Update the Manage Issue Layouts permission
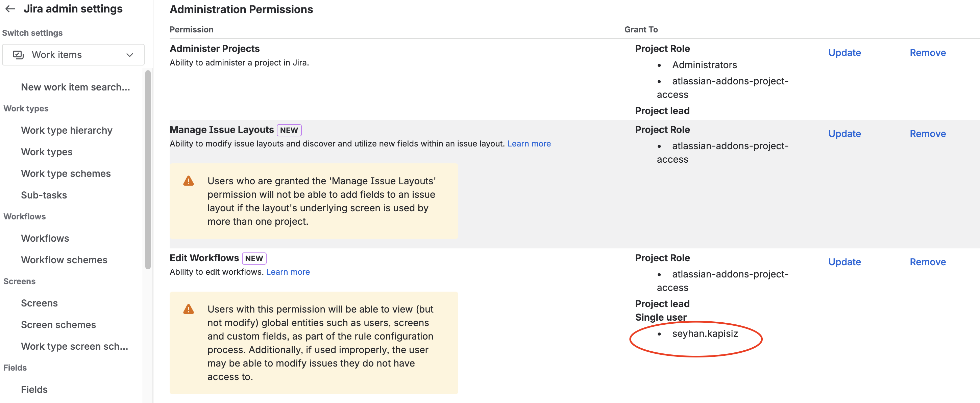 tap(844, 134)
